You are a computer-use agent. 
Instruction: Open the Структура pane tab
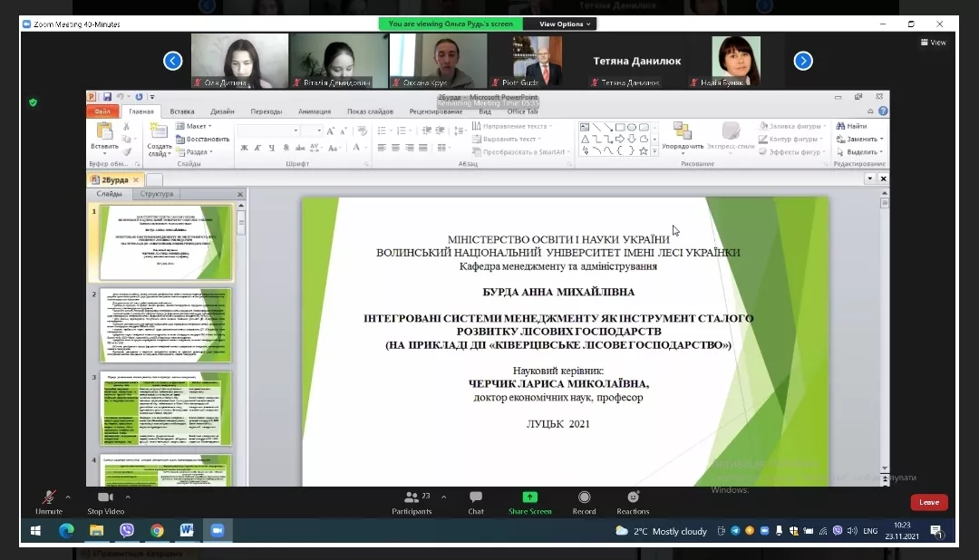tap(157, 194)
